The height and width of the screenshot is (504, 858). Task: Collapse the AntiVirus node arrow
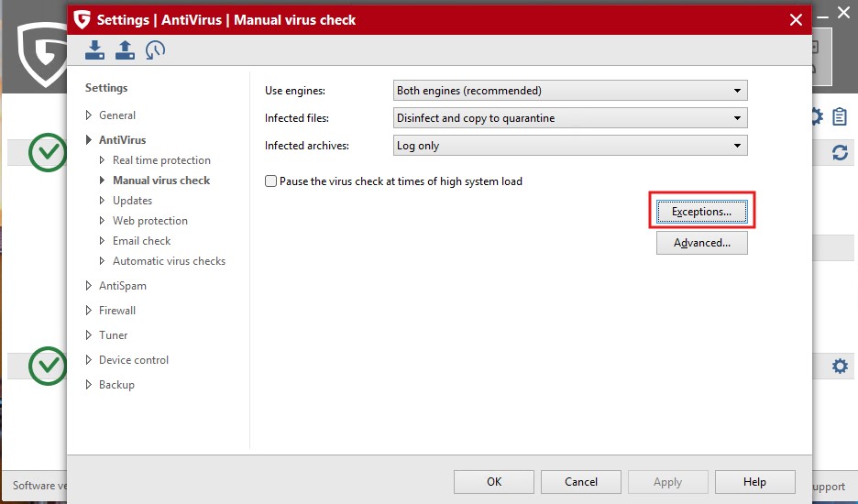pyautogui.click(x=89, y=139)
